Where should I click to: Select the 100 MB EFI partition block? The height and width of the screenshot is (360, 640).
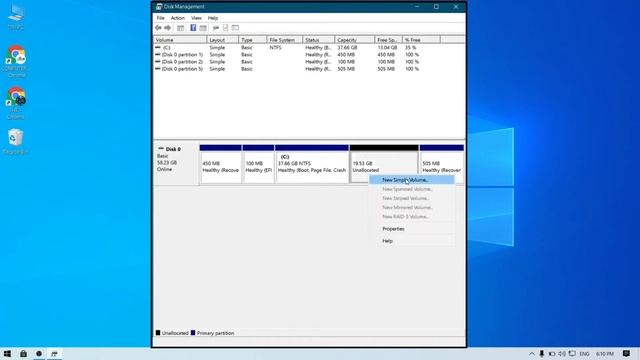[x=258, y=164]
